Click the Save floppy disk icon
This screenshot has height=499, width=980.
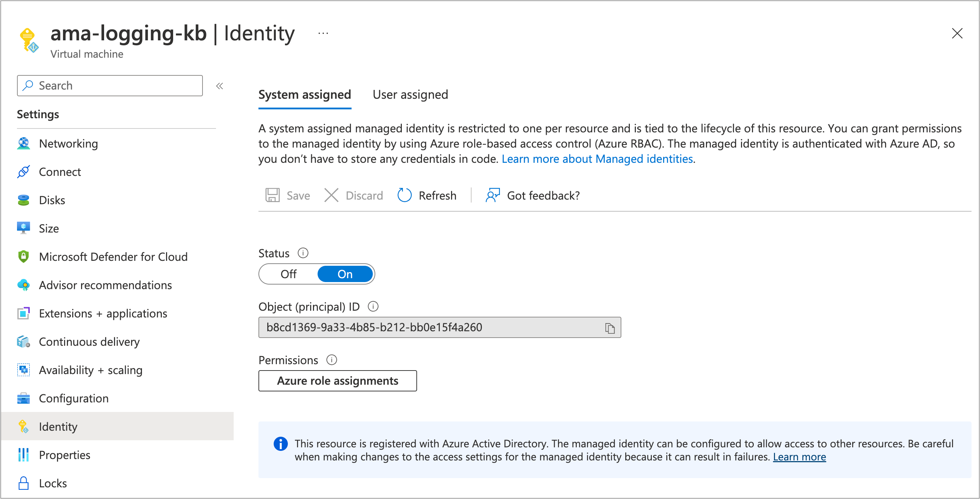point(272,195)
